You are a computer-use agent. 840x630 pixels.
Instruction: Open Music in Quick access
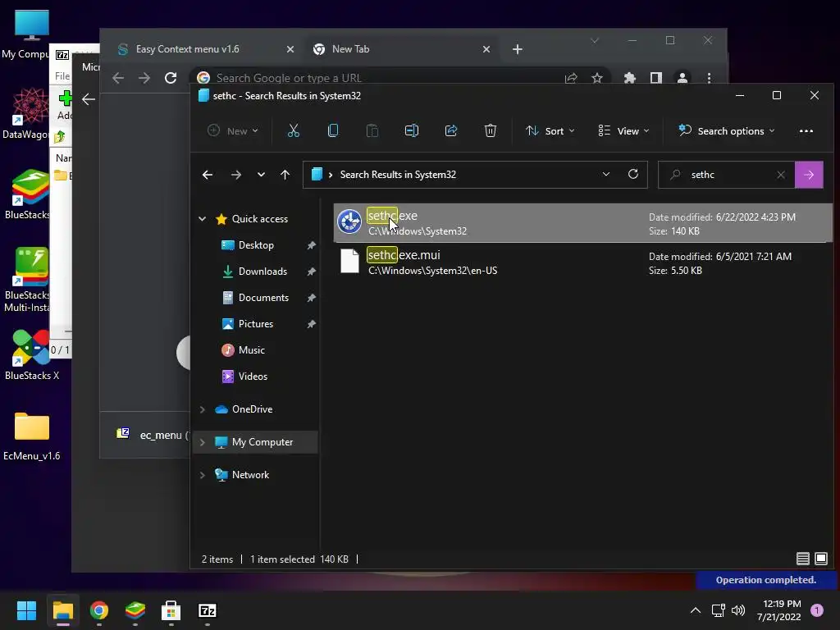[251, 349]
